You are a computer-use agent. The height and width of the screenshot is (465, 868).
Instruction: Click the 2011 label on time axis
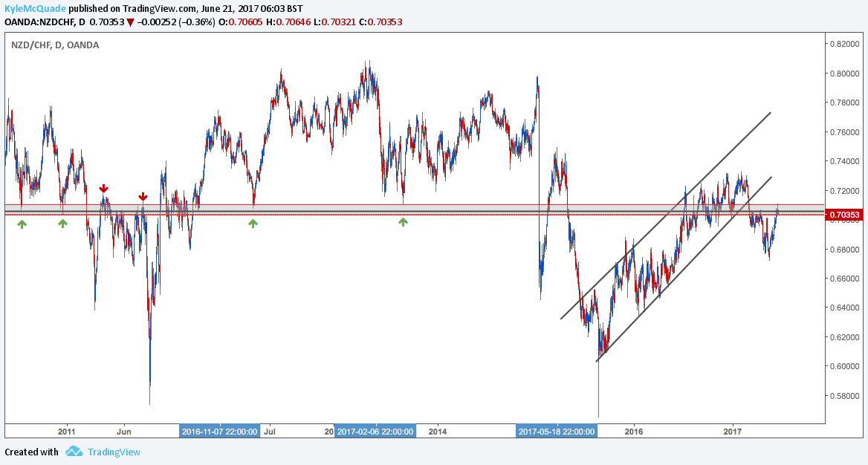click(x=66, y=432)
